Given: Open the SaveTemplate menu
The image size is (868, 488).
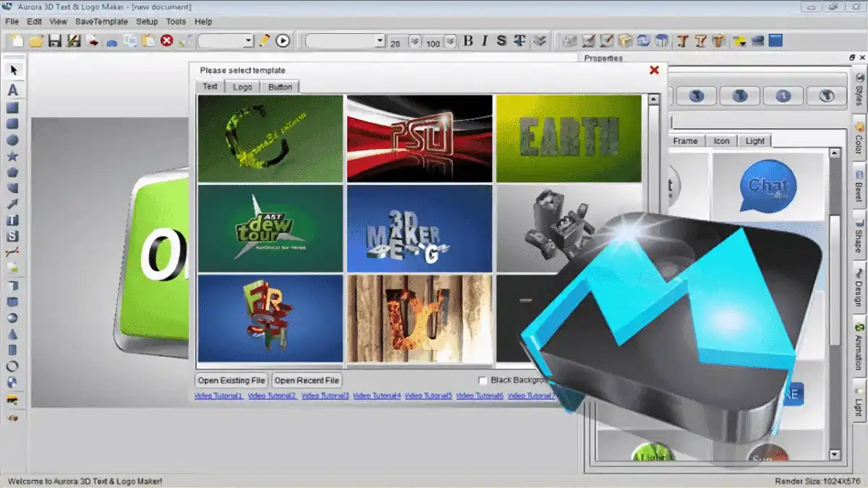Looking at the screenshot, I should (101, 22).
